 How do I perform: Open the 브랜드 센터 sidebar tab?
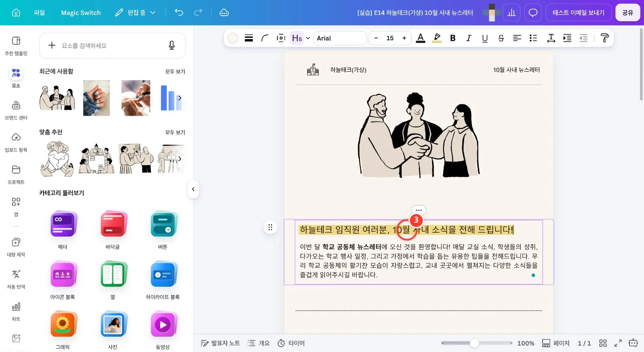[x=16, y=110]
